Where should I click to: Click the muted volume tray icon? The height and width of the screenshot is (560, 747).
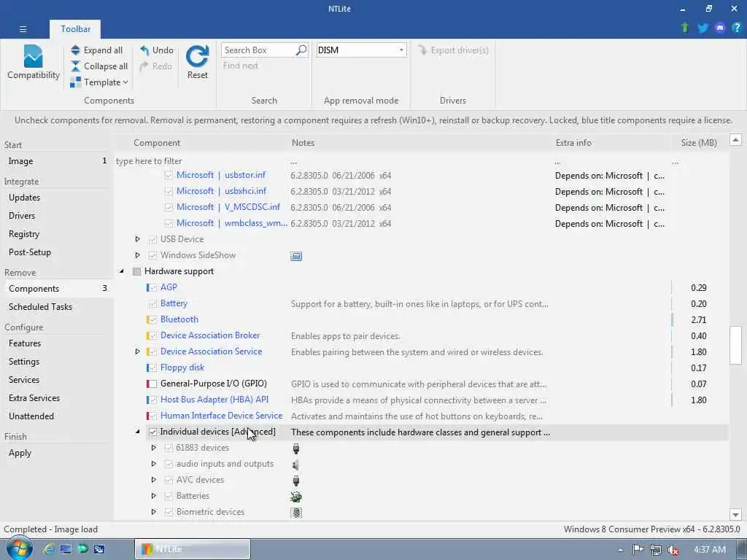[x=673, y=550]
